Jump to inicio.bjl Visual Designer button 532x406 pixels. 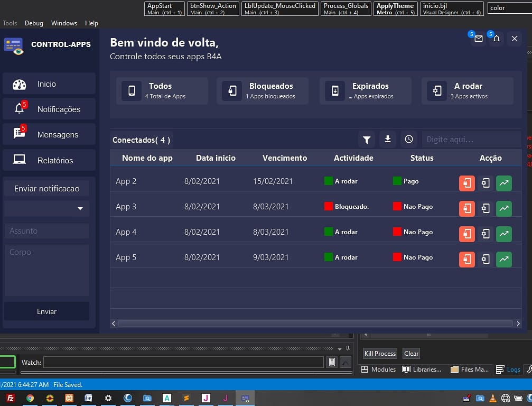(x=452, y=9)
